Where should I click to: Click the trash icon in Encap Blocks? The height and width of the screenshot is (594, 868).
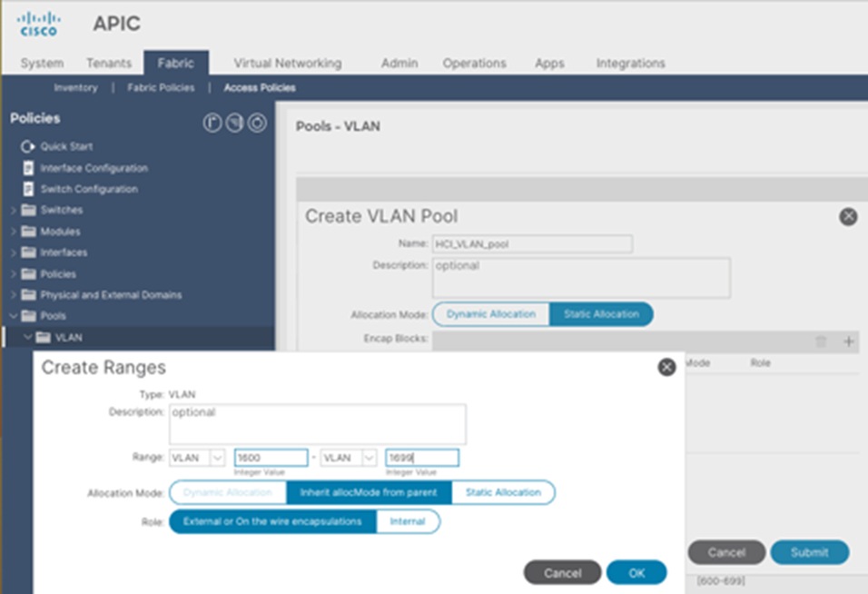821,341
